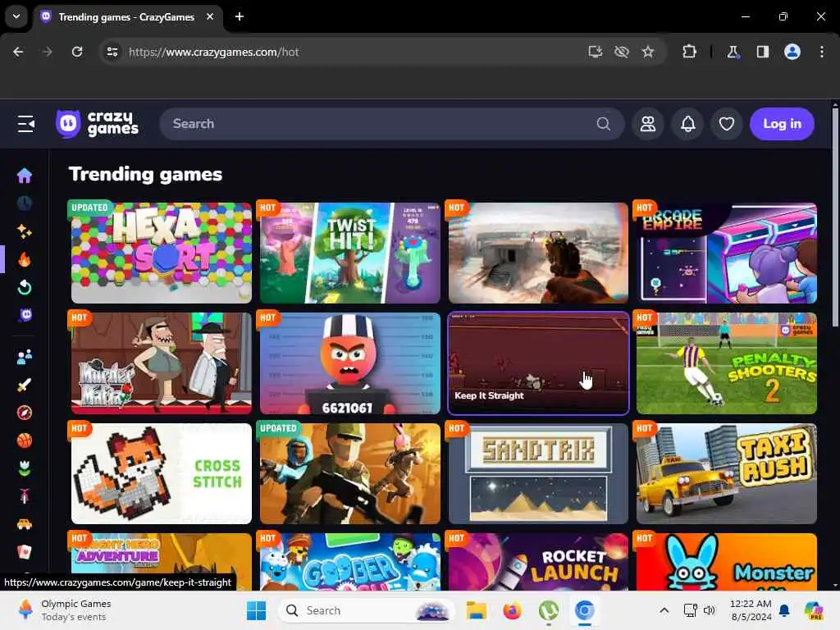The image size is (840, 630).
Task: Select the Trending games - CrazyGames tab
Action: 126,17
